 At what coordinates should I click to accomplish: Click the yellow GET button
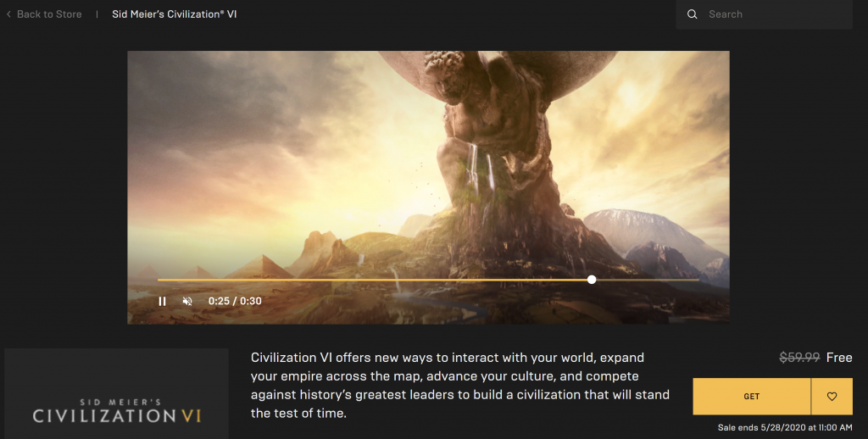click(x=751, y=397)
